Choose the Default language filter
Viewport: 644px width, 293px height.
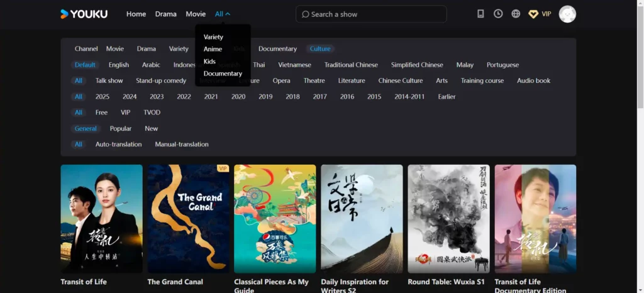pos(85,65)
